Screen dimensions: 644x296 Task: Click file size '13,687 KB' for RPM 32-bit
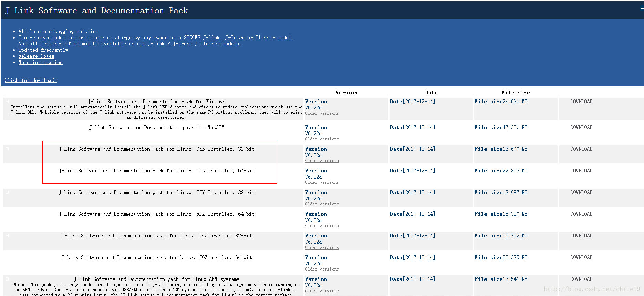pyautogui.click(x=515, y=192)
